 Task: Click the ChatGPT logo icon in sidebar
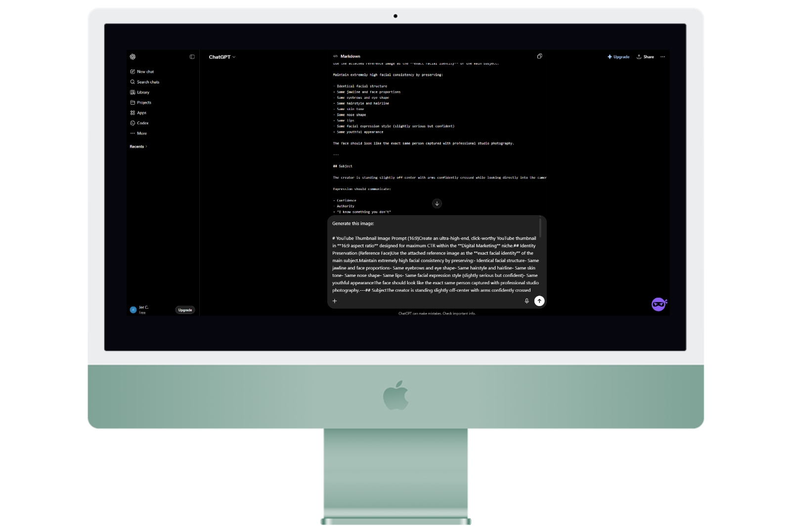(x=132, y=57)
